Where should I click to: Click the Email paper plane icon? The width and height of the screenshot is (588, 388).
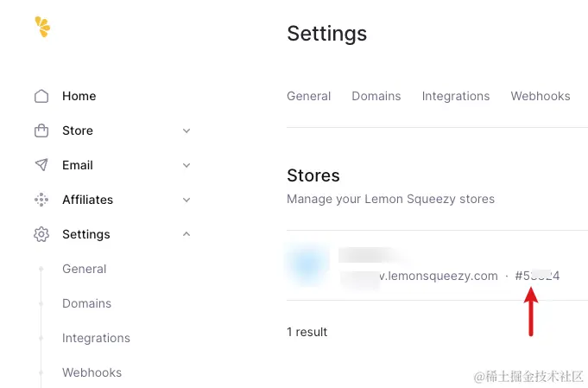(x=41, y=165)
